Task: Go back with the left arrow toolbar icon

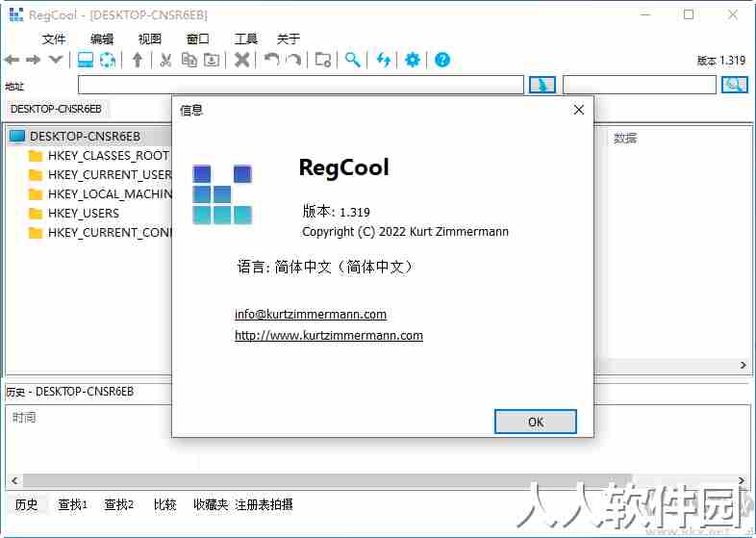Action: coord(12,60)
